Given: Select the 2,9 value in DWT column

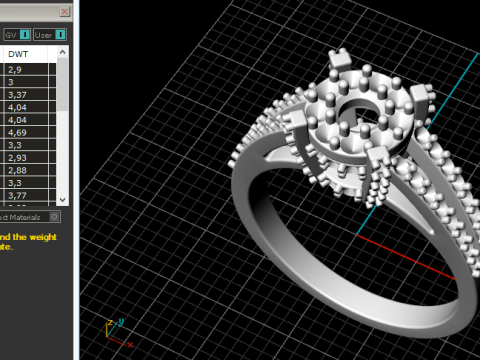Looking at the screenshot, I should click(26, 70).
